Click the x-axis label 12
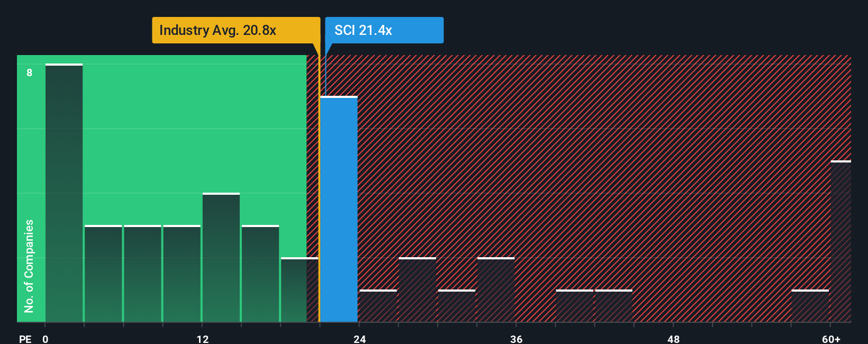 click(x=203, y=339)
